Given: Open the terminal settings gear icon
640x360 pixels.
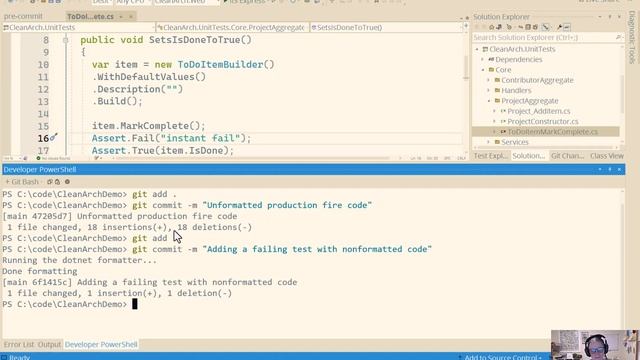Looking at the screenshot, I should pyautogui.click(x=67, y=182).
